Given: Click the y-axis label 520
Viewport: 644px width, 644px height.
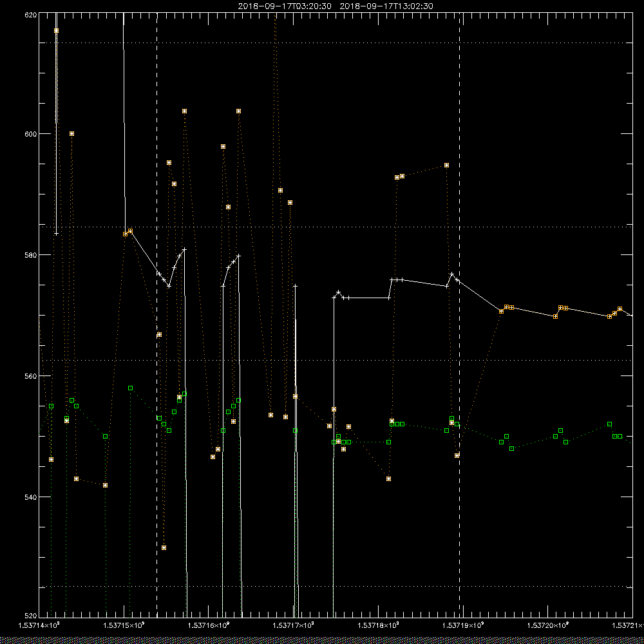Looking at the screenshot, I should click(31, 616).
